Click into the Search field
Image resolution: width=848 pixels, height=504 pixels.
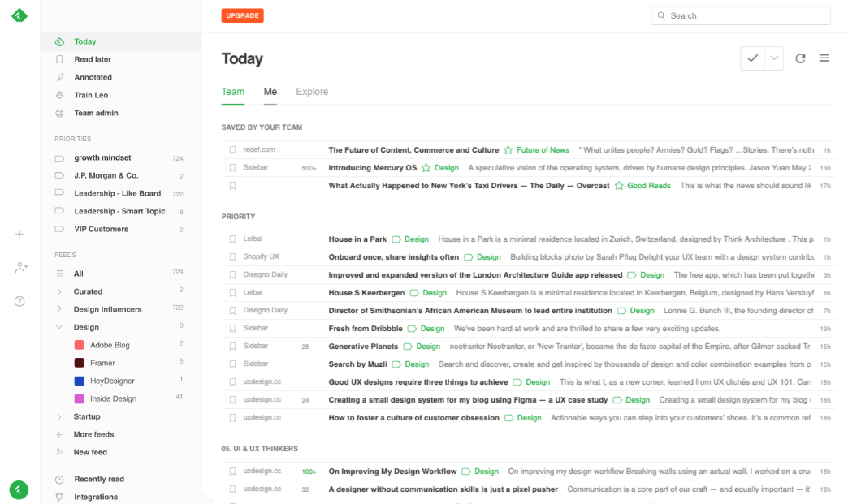point(741,15)
